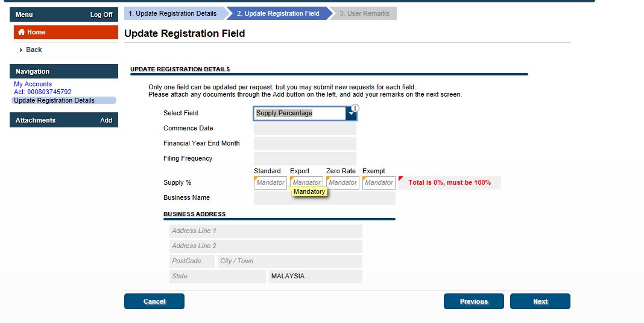The image size is (644, 323).
Task: Add an attachment using Add
Action: (106, 120)
